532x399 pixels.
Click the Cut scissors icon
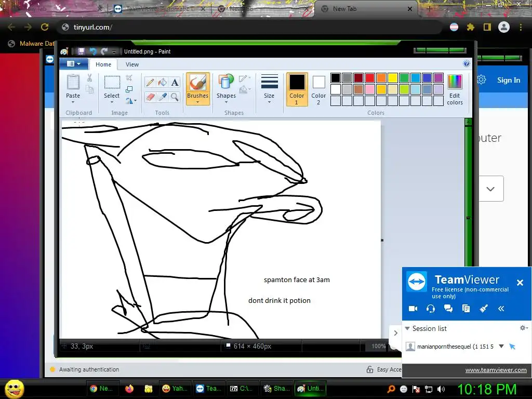[89, 78]
